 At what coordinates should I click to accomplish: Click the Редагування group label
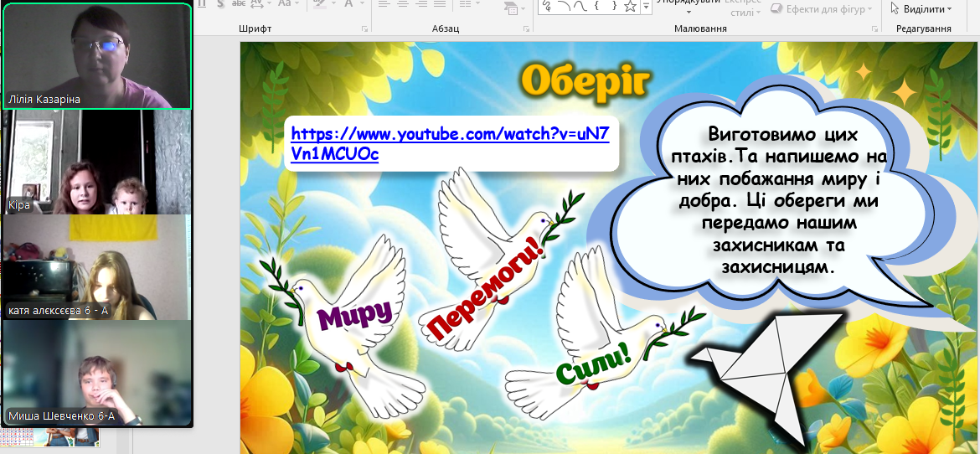[x=923, y=28]
